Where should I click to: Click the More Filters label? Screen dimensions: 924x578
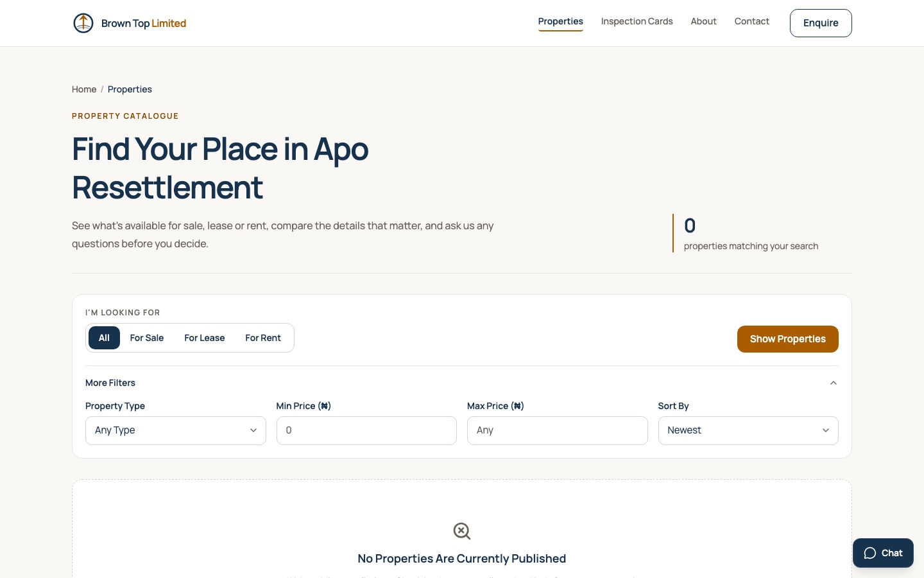pyautogui.click(x=110, y=383)
